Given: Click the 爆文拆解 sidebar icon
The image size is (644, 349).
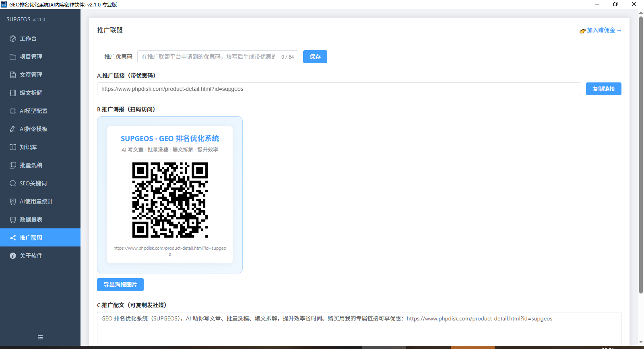Looking at the screenshot, I should point(13,93).
